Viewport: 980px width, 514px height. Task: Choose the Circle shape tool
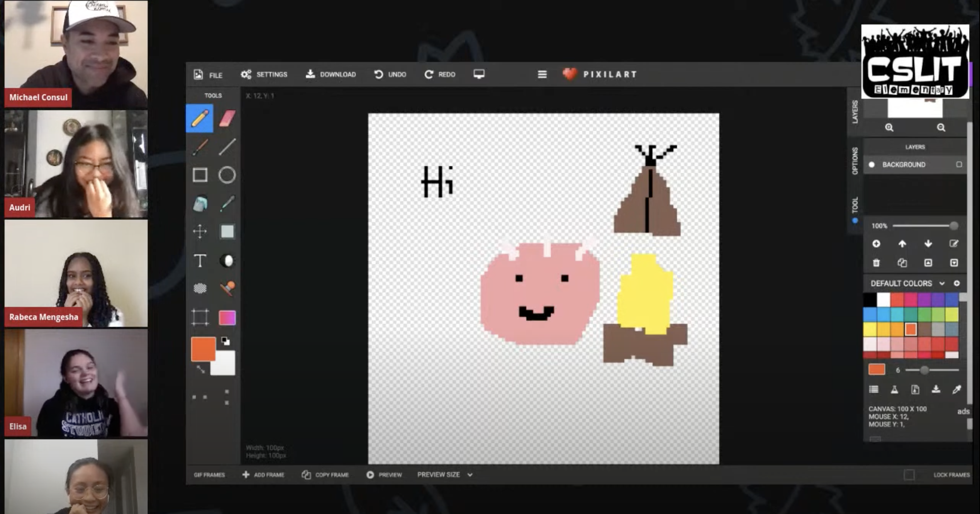coord(227,175)
